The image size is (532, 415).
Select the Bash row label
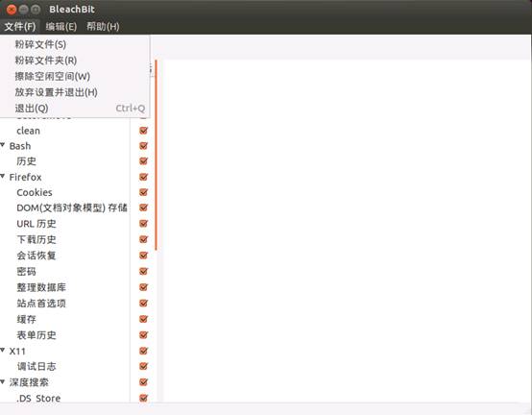point(20,146)
